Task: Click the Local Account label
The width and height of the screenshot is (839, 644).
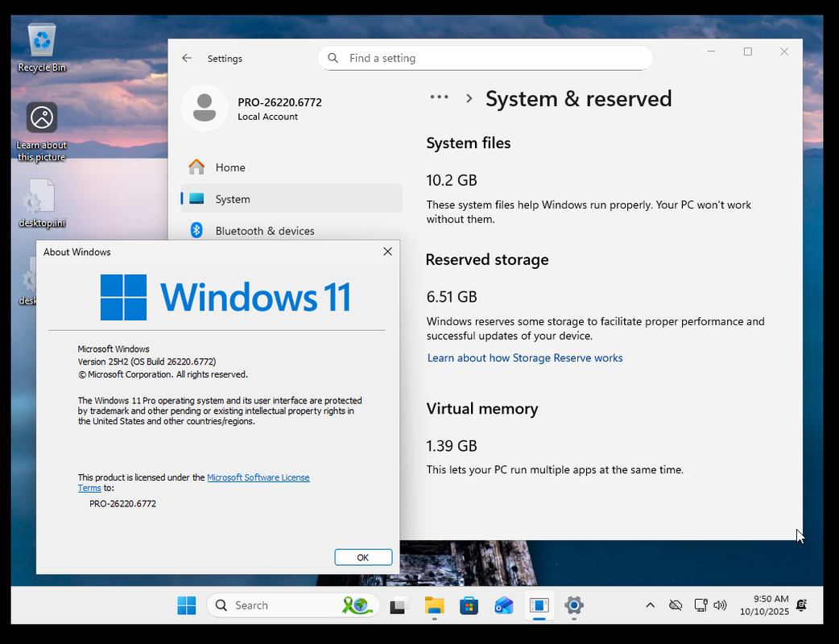Action: [267, 117]
